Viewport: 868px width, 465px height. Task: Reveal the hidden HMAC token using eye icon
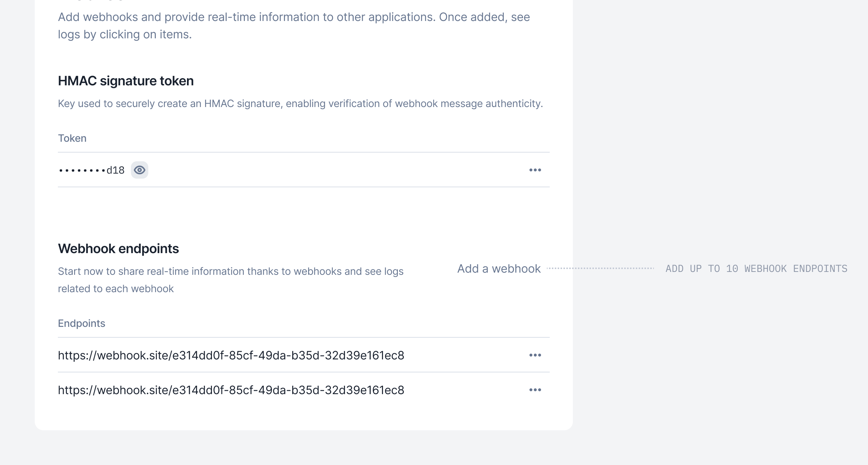click(140, 170)
